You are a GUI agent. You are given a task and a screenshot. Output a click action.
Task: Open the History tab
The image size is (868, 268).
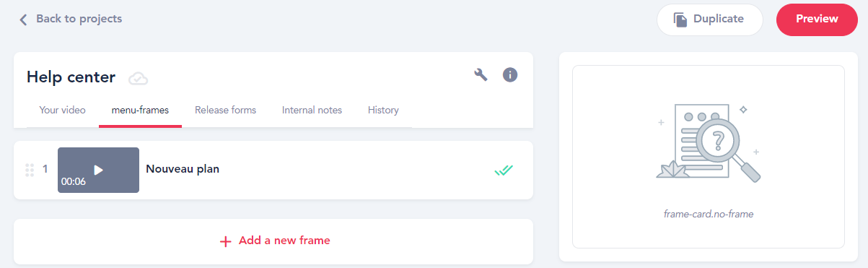click(x=383, y=111)
